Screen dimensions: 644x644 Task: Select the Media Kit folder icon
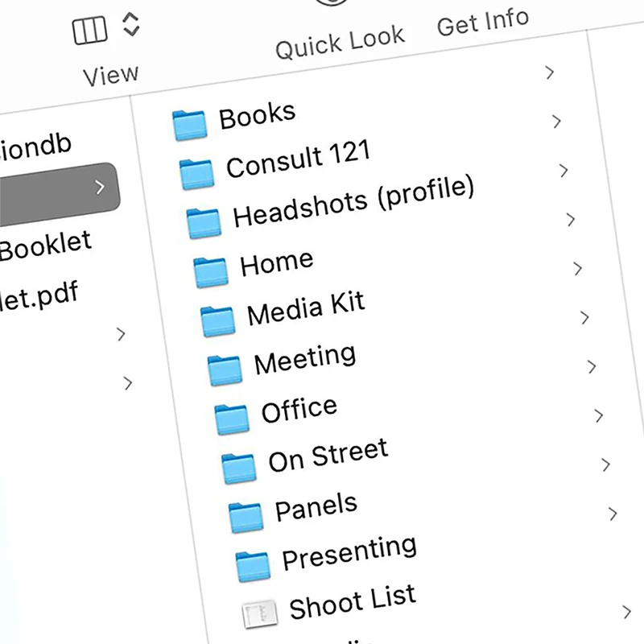pos(216,319)
